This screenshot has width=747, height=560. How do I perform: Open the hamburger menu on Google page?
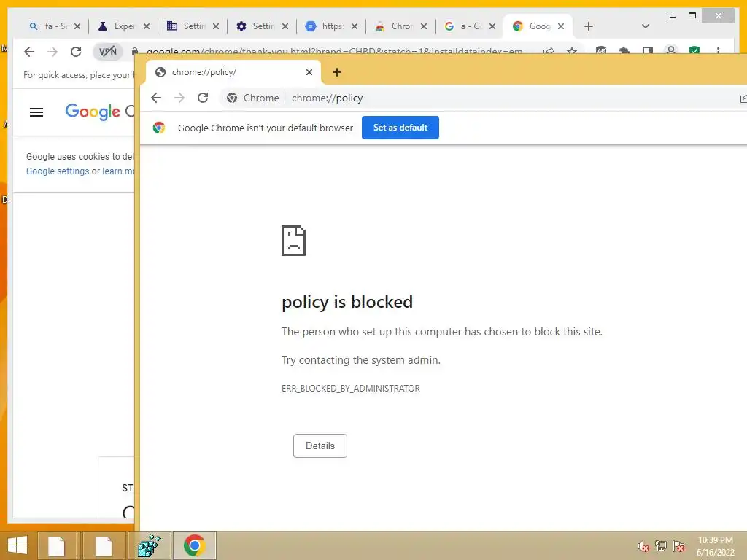[36, 112]
